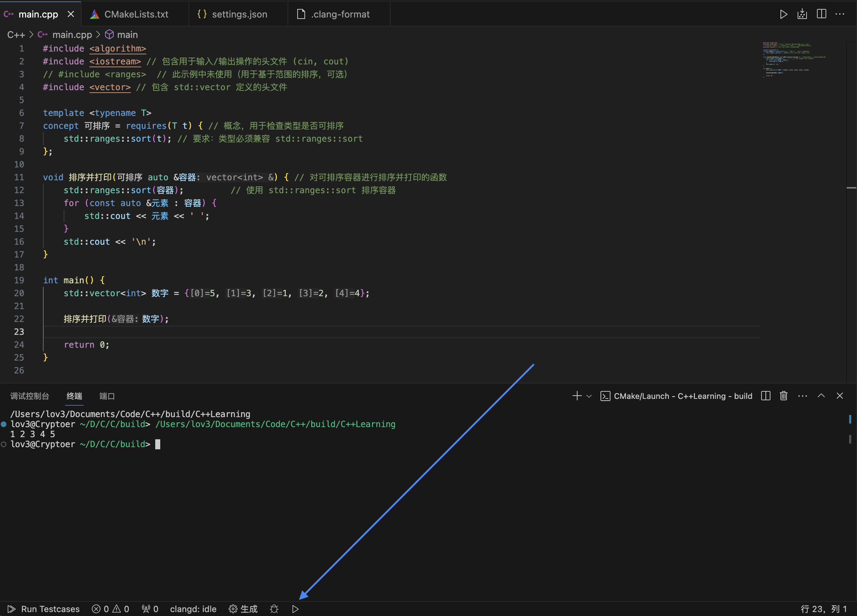The image size is (857, 616).
Task: Open the 调试控制台 debug console tab
Action: [29, 396]
